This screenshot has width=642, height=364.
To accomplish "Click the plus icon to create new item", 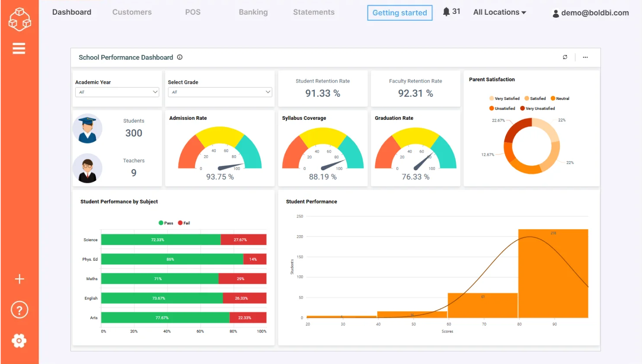I will point(19,279).
